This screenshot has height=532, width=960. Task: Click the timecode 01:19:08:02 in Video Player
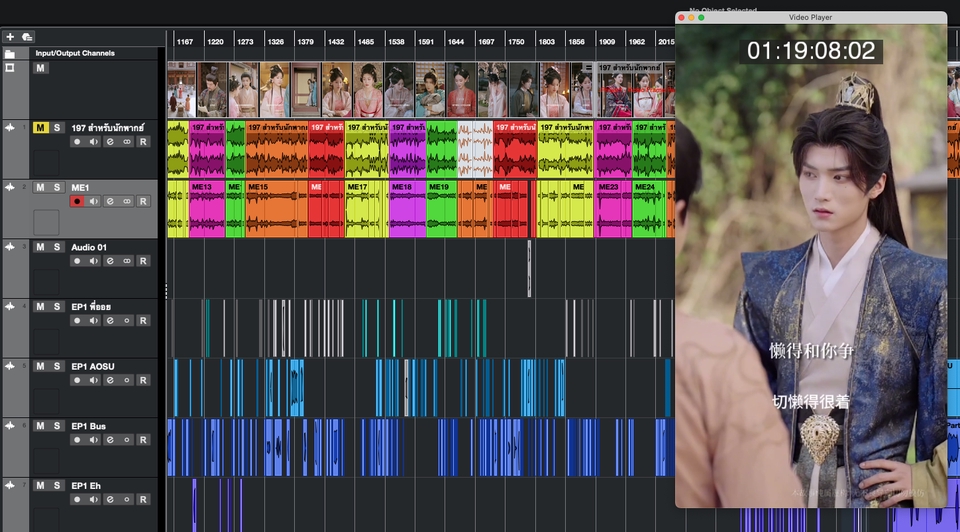(811, 51)
